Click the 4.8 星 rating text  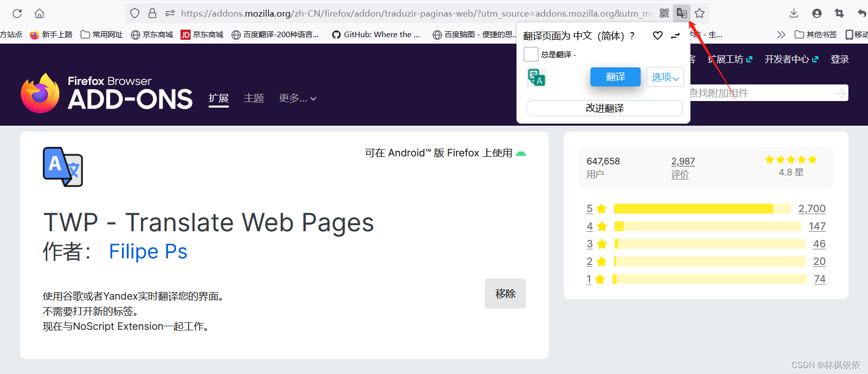[x=791, y=172]
